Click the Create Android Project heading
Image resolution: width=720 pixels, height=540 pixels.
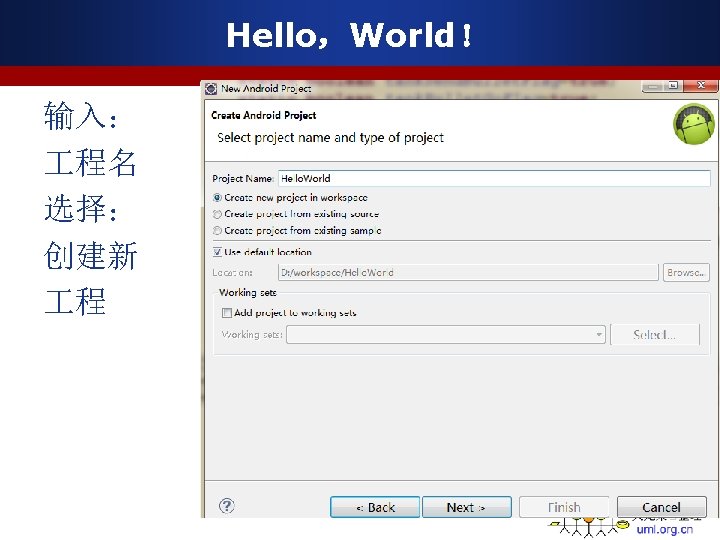pos(264,115)
